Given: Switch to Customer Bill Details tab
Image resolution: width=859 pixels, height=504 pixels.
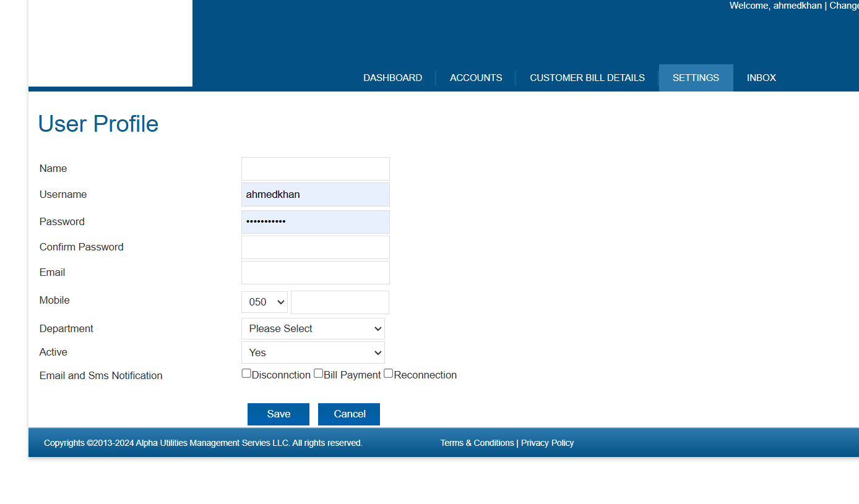Looking at the screenshot, I should pyautogui.click(x=587, y=78).
